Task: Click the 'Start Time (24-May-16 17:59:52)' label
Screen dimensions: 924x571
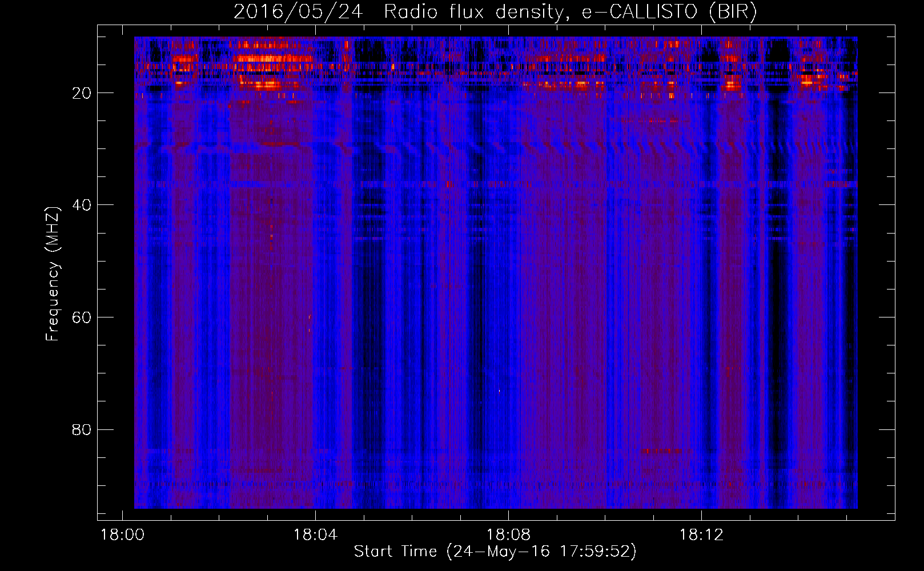Action: [x=495, y=552]
